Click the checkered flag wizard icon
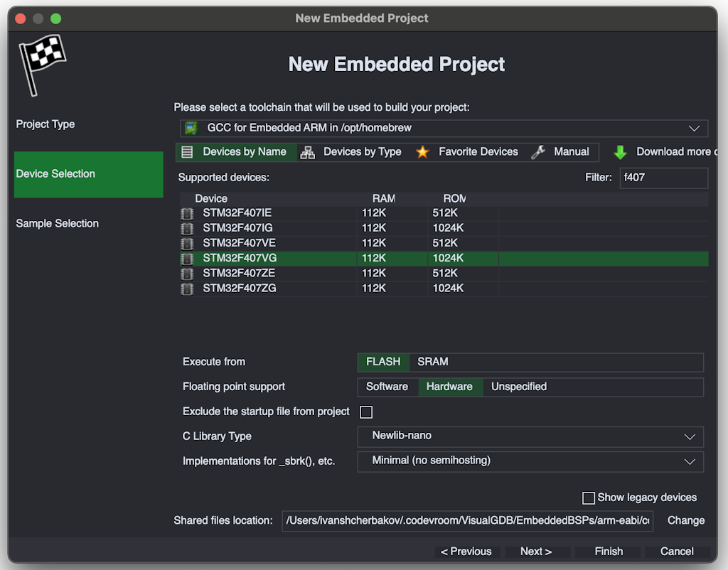This screenshot has height=570, width=728. [x=42, y=65]
